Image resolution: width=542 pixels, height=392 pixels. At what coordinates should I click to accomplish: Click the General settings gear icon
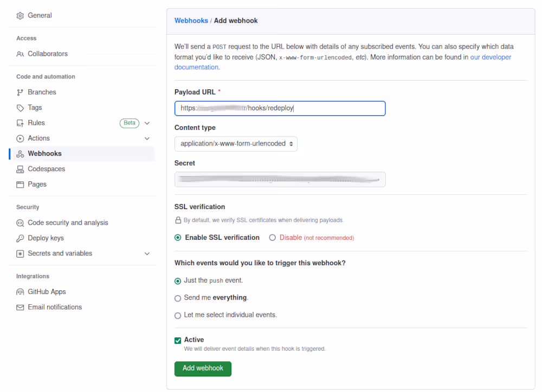point(20,16)
